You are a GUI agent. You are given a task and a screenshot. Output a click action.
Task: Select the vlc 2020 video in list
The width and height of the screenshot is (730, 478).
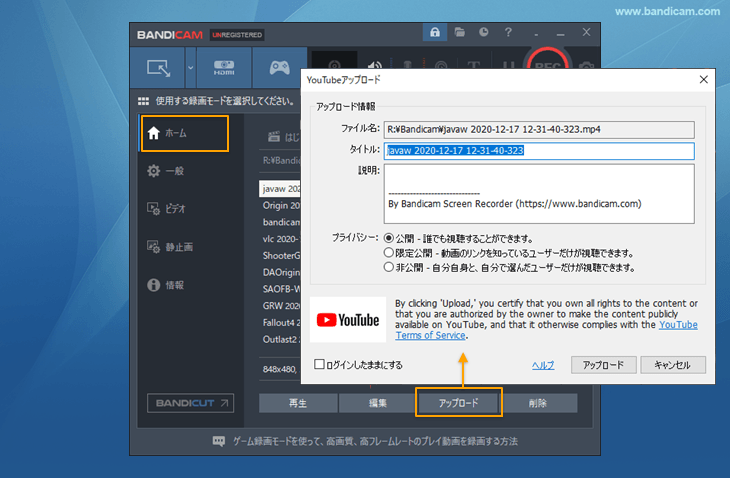tap(280, 239)
